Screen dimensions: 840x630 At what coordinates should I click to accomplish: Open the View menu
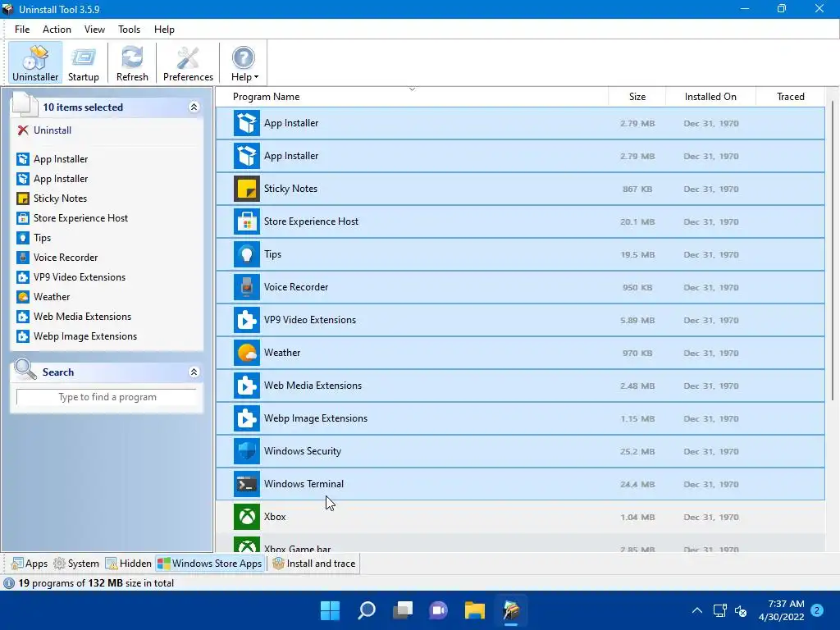coord(94,30)
